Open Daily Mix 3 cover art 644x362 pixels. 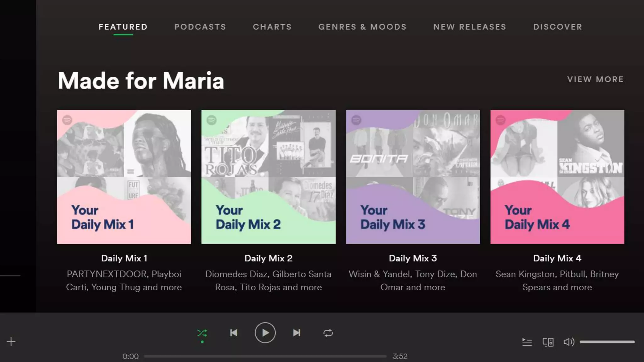(413, 177)
